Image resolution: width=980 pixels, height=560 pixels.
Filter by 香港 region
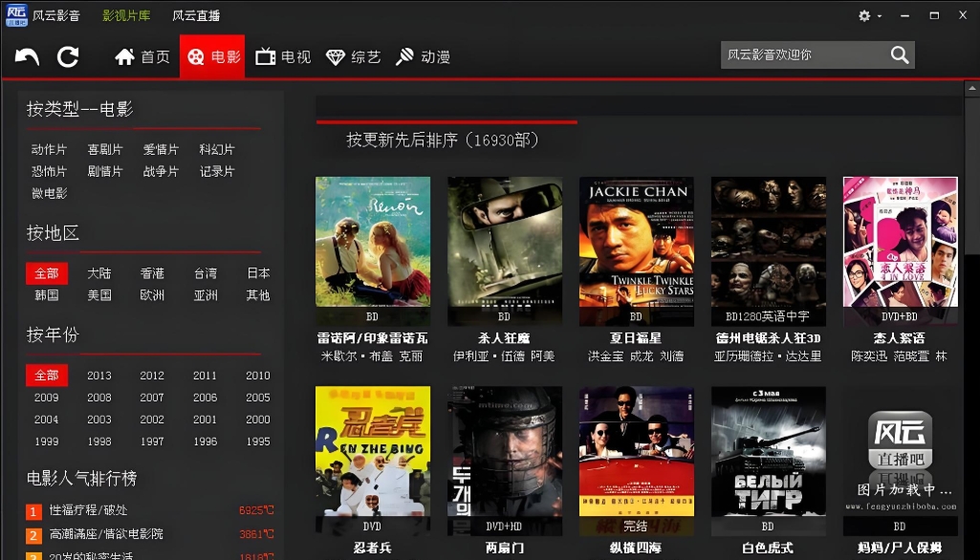coord(151,272)
